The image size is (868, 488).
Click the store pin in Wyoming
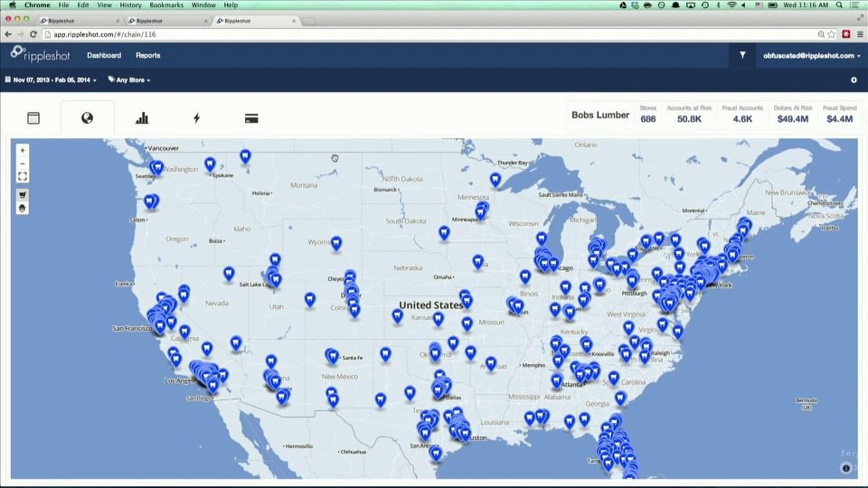(336, 243)
